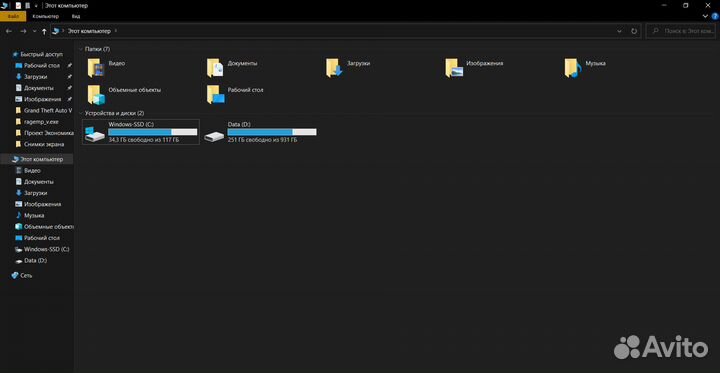Image resolution: width=720 pixels, height=373 pixels.
Task: Click the Этот компьютер breadcrumb in the address bar
Action: click(x=89, y=31)
